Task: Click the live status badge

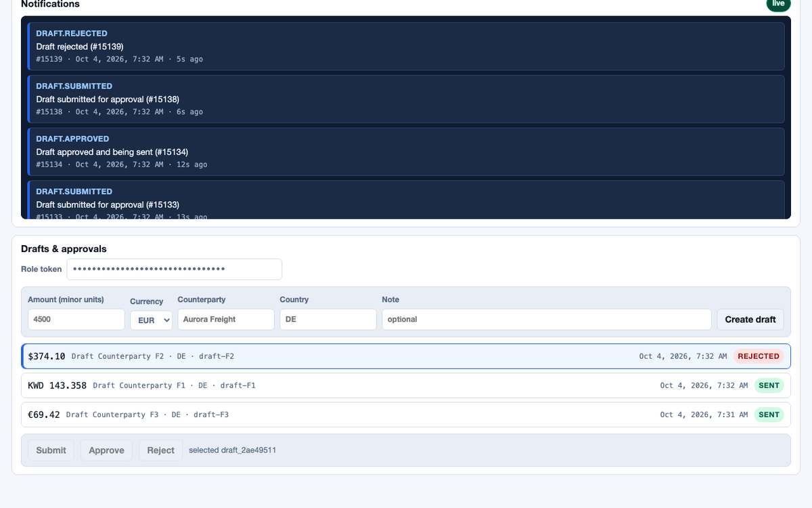Action: [x=778, y=4]
